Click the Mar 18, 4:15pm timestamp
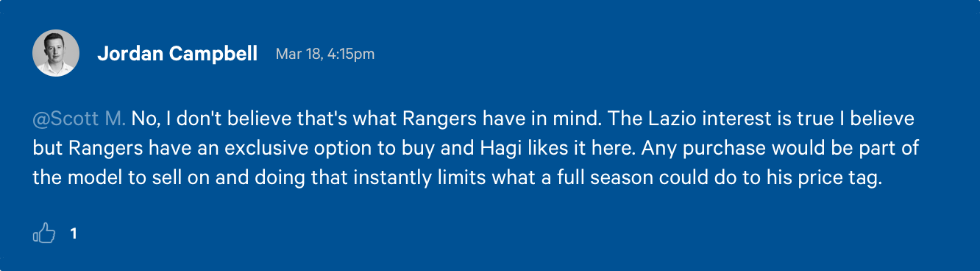 coord(324,54)
